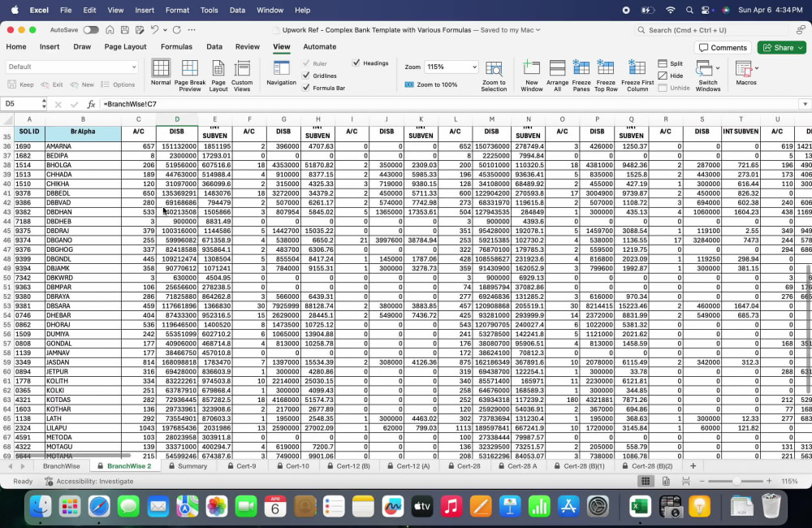This screenshot has height=528, width=812.
Task: Open the Macros button
Action: tap(745, 72)
